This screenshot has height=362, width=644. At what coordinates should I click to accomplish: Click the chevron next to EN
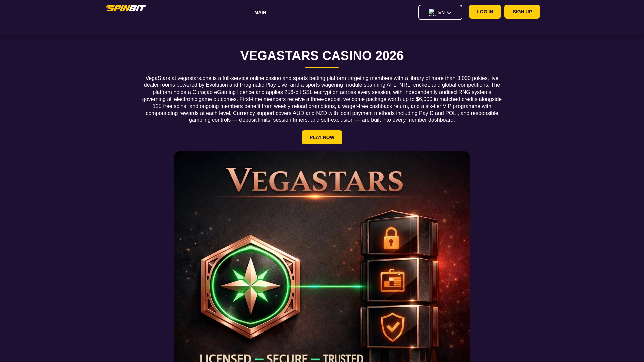[x=449, y=13]
